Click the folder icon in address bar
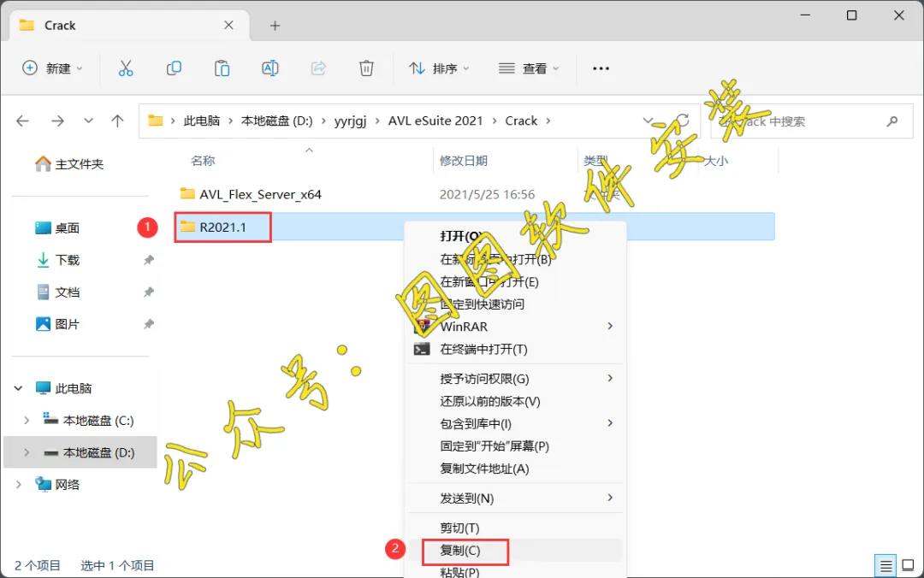Viewport: 924px width, 578px height. click(x=155, y=121)
